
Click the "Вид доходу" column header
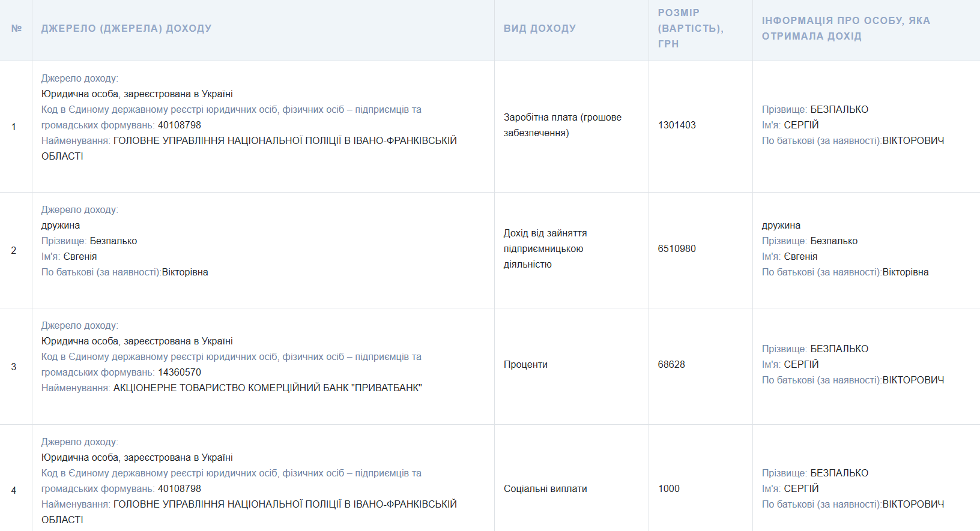click(x=539, y=28)
